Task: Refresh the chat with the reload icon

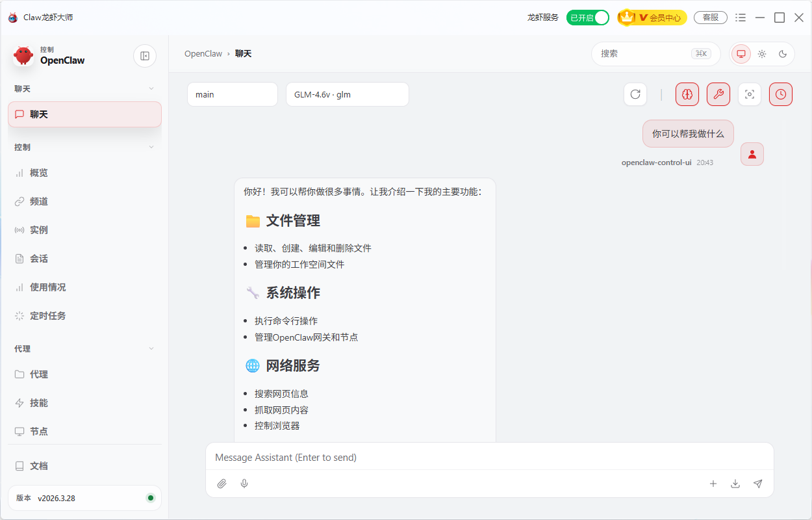Action: click(635, 94)
